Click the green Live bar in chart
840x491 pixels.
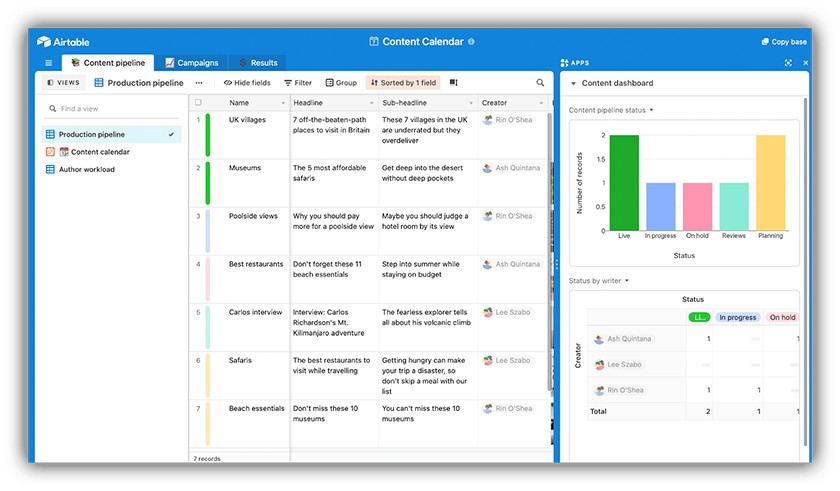624,183
